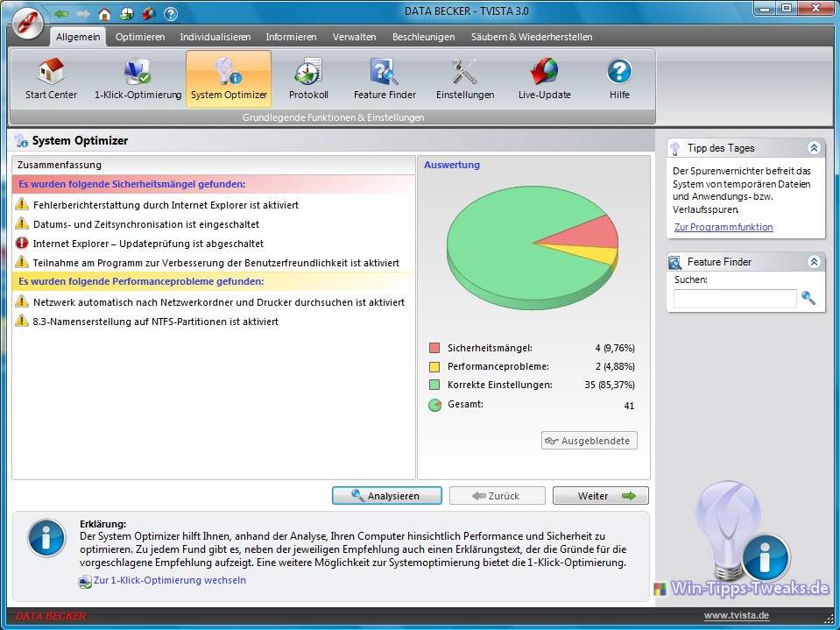Click the Sicherheitsmängel gefunden section header
The width and height of the screenshot is (840, 630).
pyautogui.click(x=213, y=184)
